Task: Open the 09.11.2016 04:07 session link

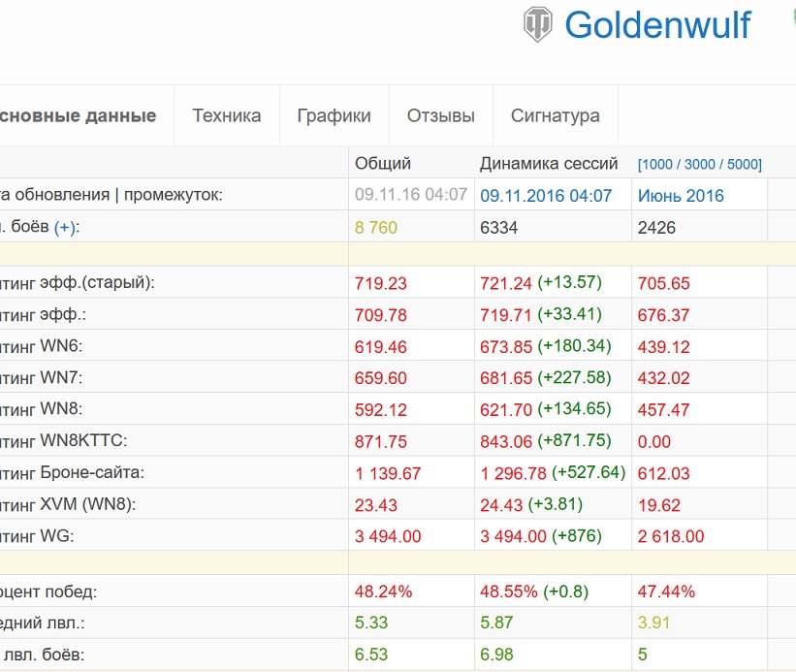Action: pos(546,196)
